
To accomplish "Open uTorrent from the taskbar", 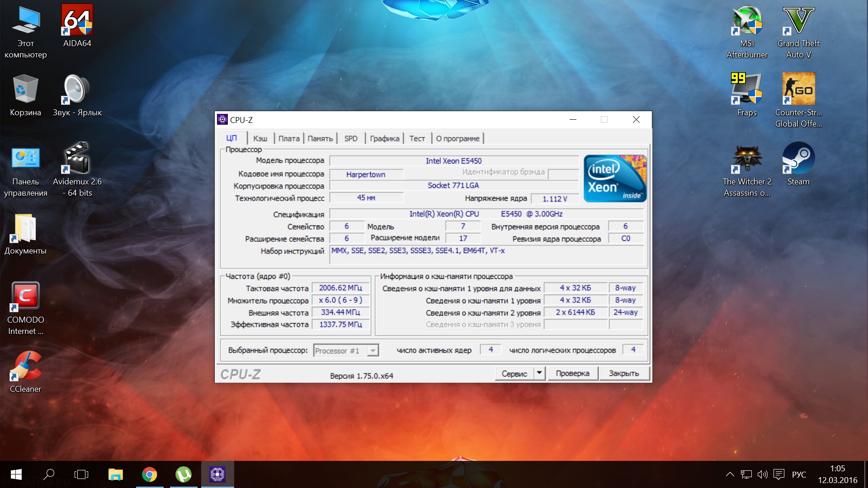I will (x=184, y=474).
